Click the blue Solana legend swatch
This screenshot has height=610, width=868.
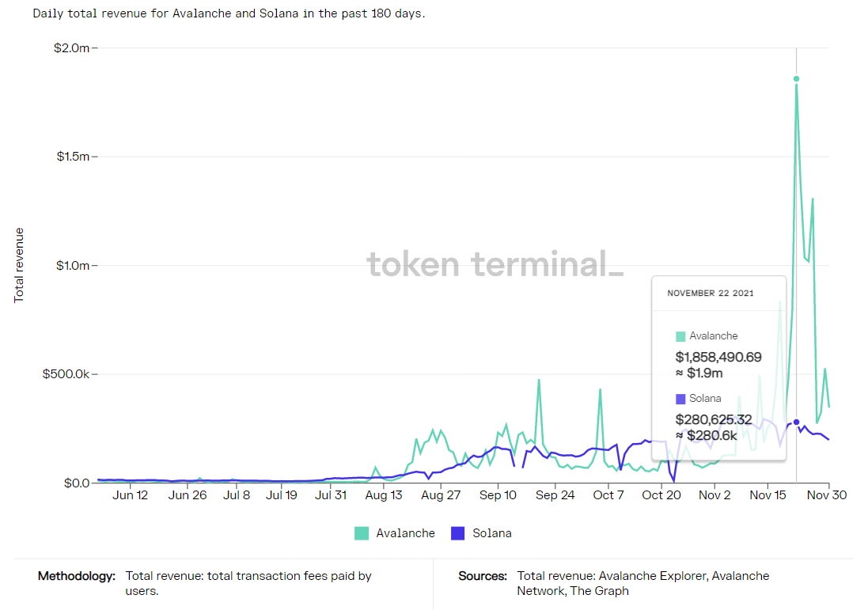coord(458,533)
